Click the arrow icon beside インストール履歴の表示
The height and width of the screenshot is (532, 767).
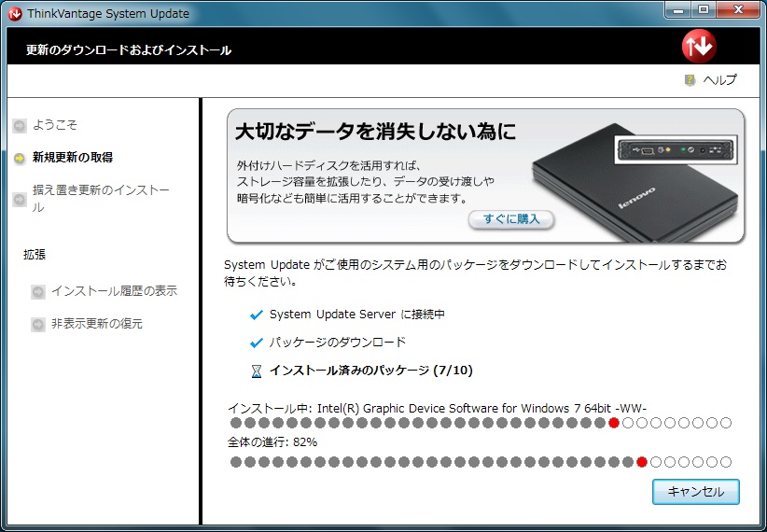[x=38, y=292]
